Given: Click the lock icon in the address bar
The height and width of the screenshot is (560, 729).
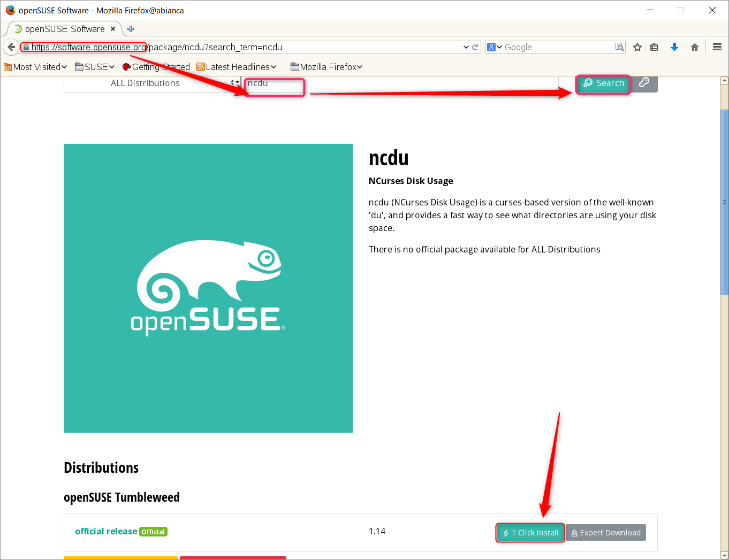Looking at the screenshot, I should [x=26, y=47].
